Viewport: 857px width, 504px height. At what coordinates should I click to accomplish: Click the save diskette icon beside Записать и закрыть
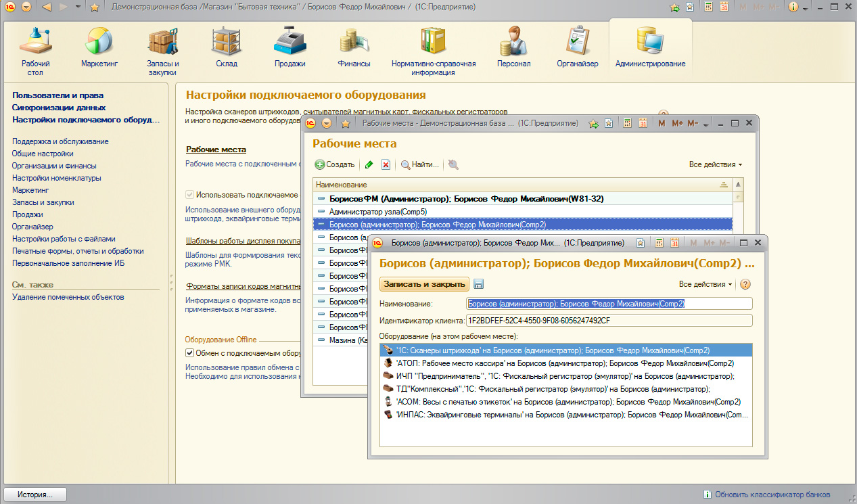pyautogui.click(x=479, y=284)
